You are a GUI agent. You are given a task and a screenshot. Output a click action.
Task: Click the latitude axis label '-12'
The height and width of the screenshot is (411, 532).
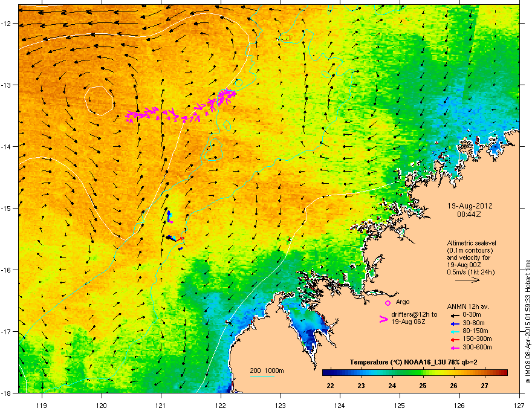click(x=7, y=24)
